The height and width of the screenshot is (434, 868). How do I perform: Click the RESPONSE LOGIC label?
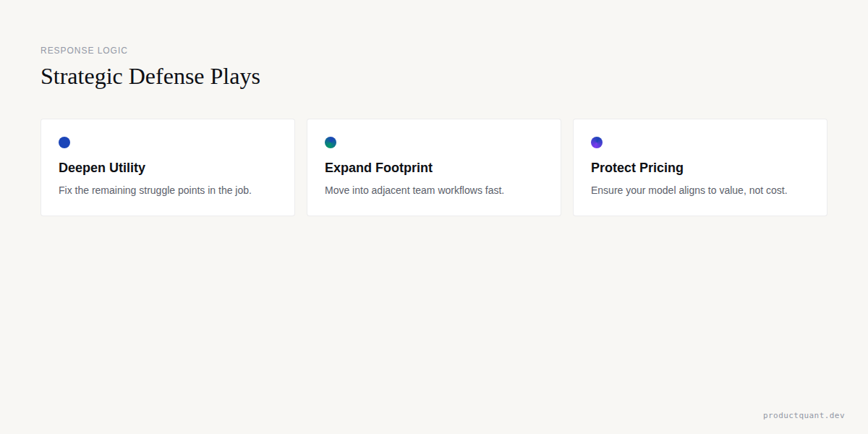coord(84,51)
